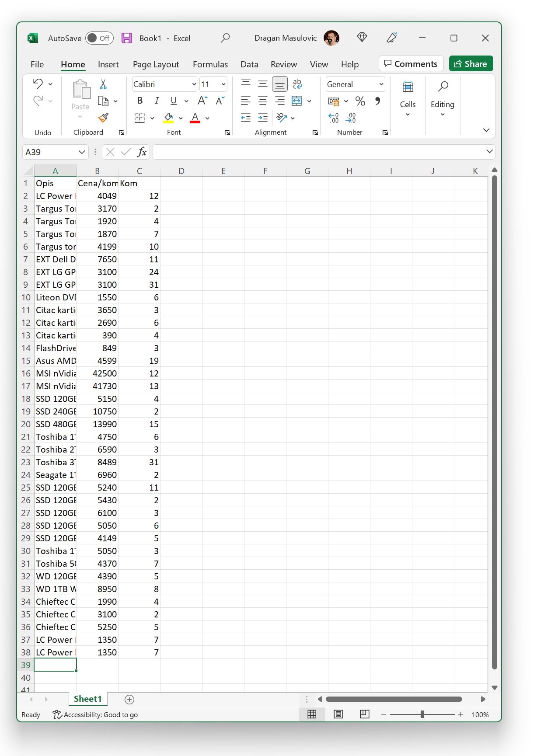Click the Redo arrow icon
The image size is (537, 756).
[38, 101]
